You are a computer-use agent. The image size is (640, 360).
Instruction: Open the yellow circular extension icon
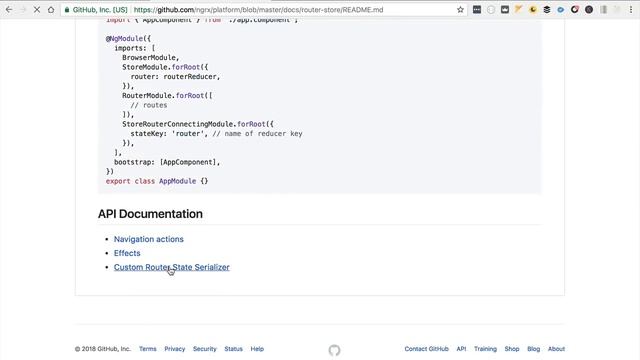point(533,9)
